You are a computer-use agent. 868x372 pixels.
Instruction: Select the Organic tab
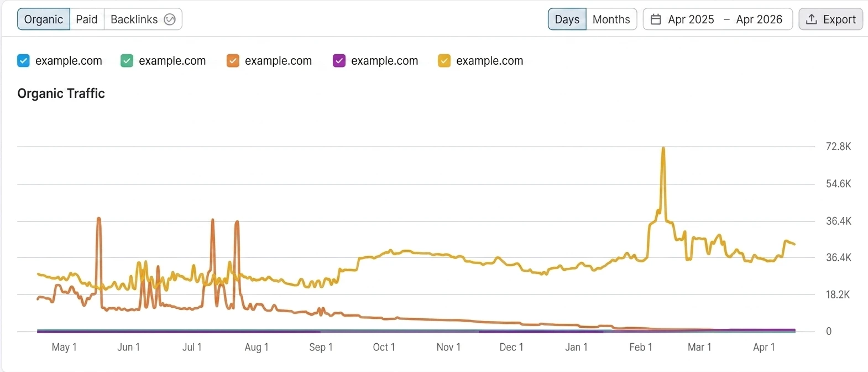pyautogui.click(x=43, y=19)
